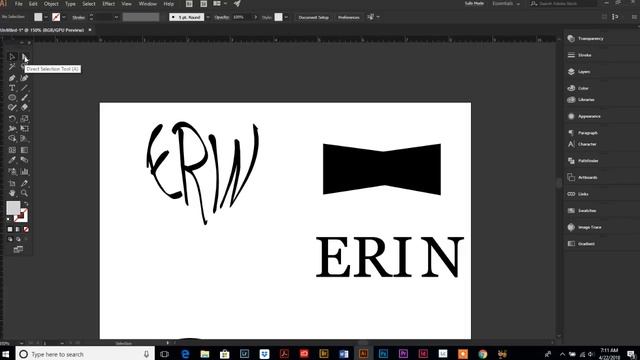Select the Width tool
Screen dimensions: 640x360
pos(12,129)
